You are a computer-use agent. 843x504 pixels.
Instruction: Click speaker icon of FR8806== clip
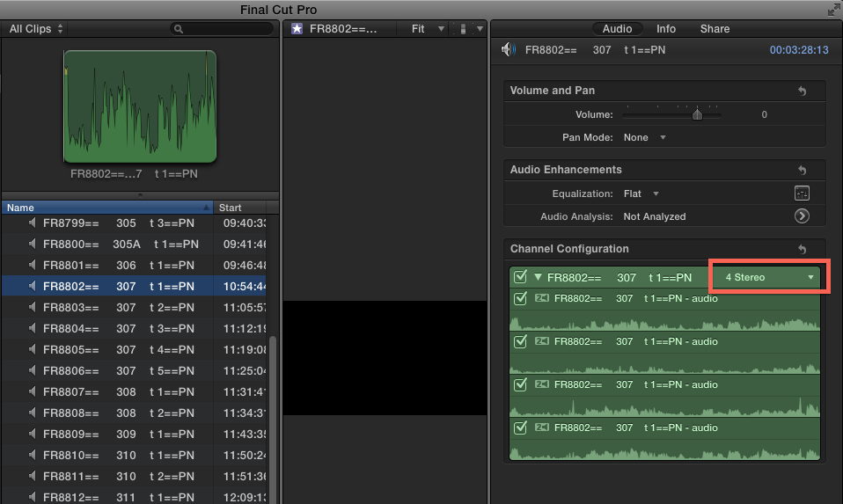click(x=33, y=371)
